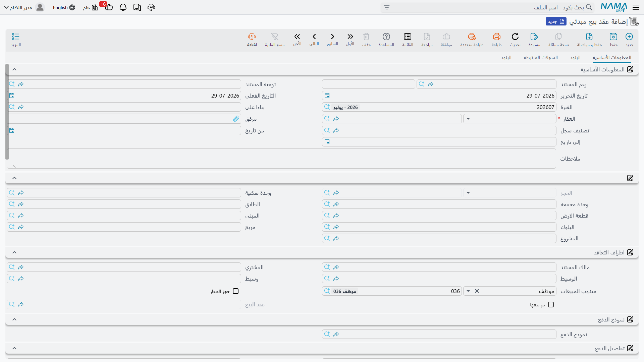Image resolution: width=644 pixels, height=362 pixels.
Task: Open lookup search for مالك المستند
Action: [x=327, y=267]
